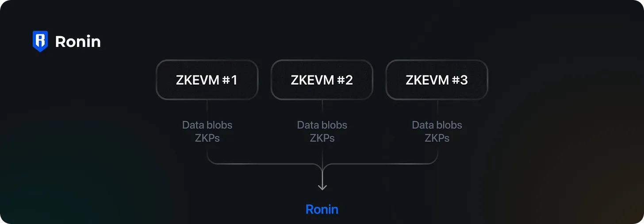Click the connector line directly below ZKEVM #1
The image size is (644, 224).
[x=207, y=109]
